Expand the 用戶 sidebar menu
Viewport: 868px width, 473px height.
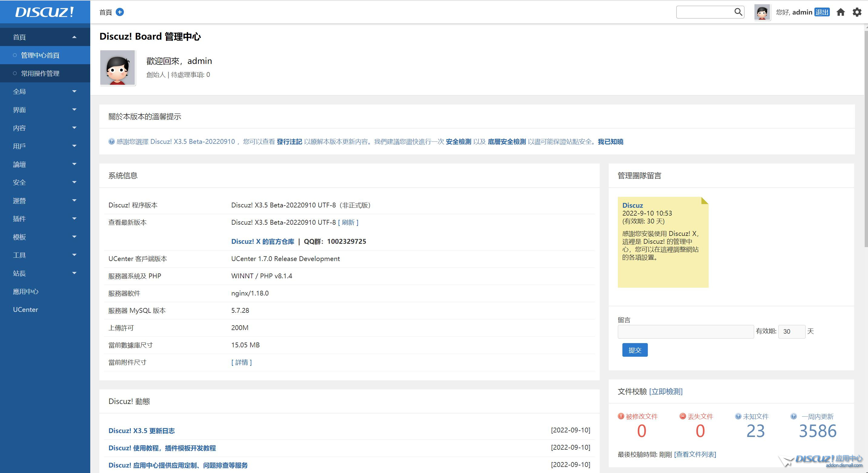pos(45,146)
